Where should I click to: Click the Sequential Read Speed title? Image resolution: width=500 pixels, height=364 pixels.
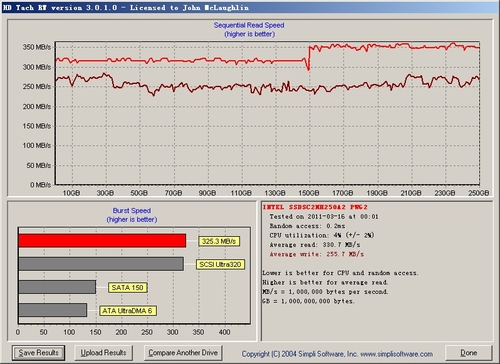(249, 25)
